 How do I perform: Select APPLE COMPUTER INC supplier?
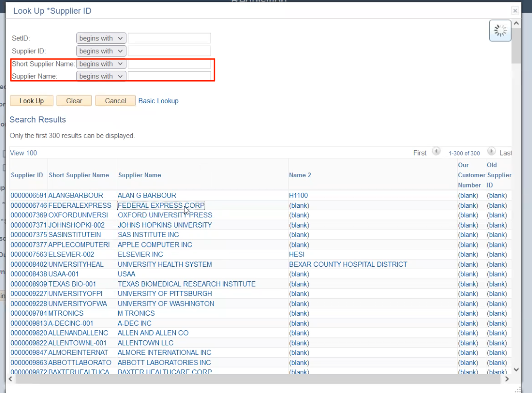coord(155,245)
